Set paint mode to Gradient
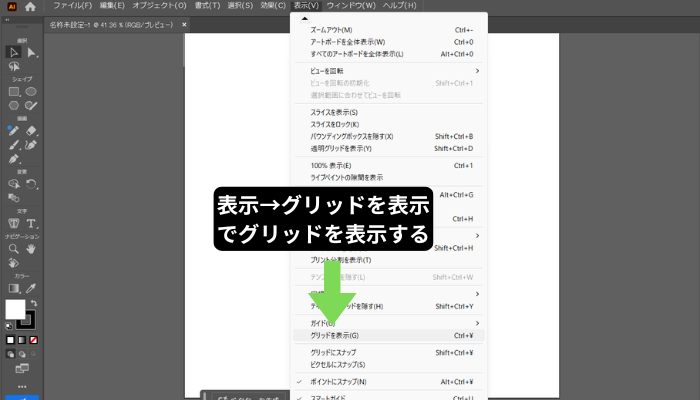 pos(22,340)
